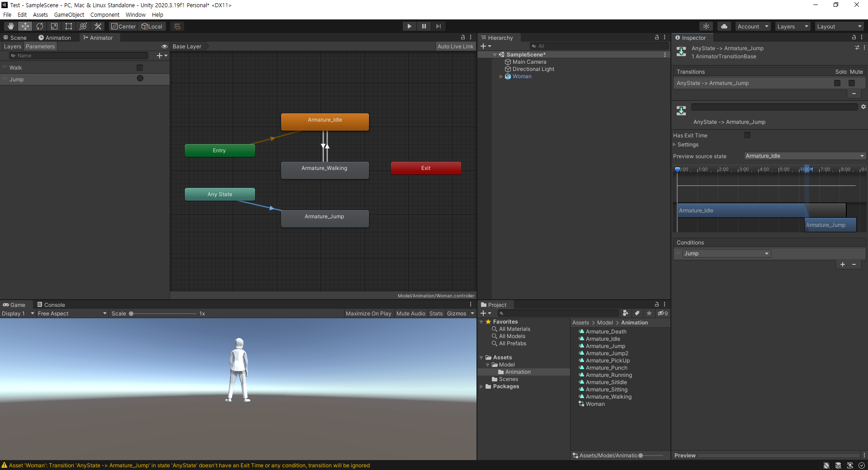
Task: Open Collab services sun icon
Action: (x=706, y=26)
